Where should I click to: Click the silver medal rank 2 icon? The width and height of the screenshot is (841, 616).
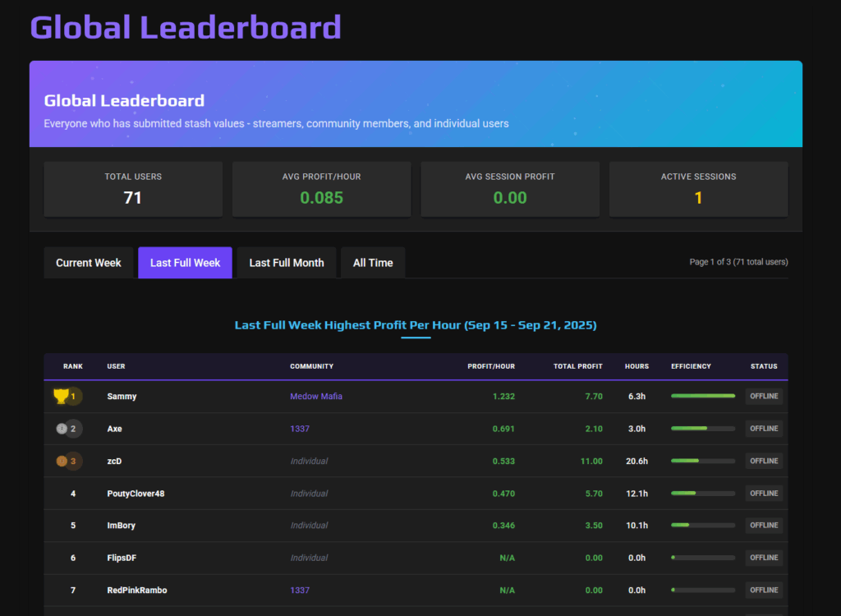click(62, 429)
